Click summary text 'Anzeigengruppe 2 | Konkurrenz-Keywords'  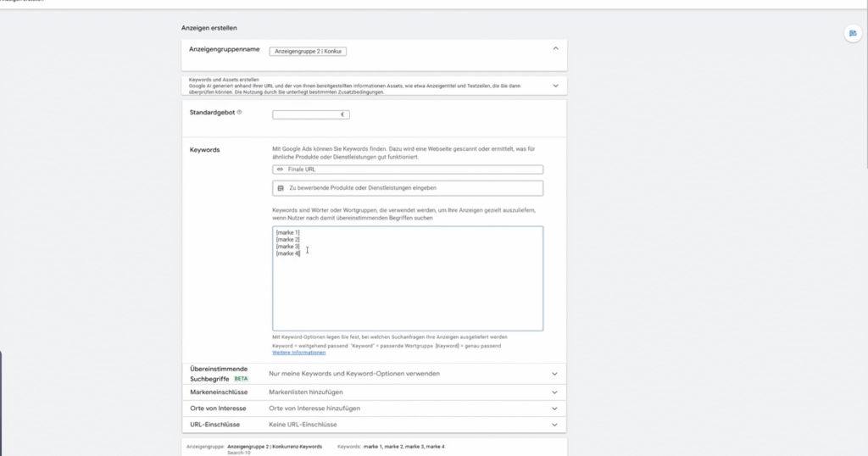(275, 447)
